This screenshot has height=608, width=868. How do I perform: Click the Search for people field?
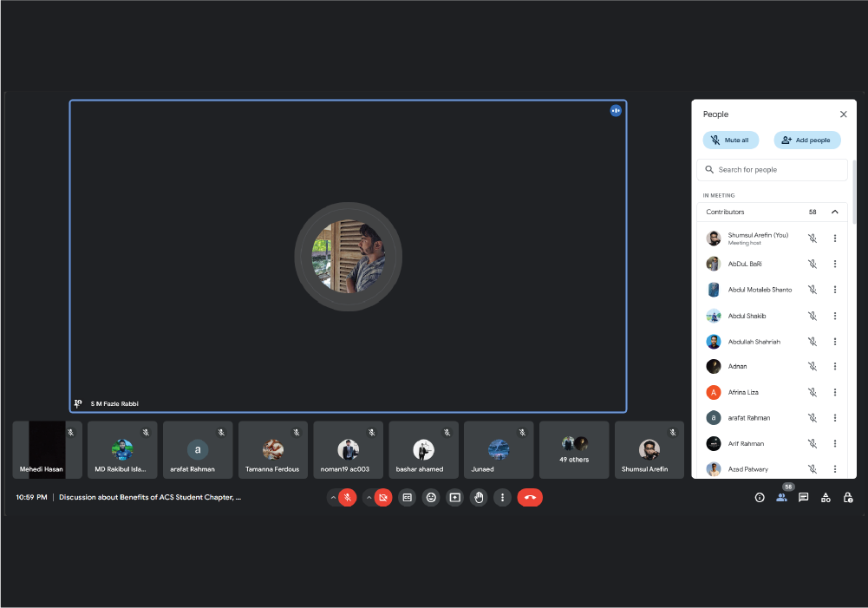click(772, 170)
